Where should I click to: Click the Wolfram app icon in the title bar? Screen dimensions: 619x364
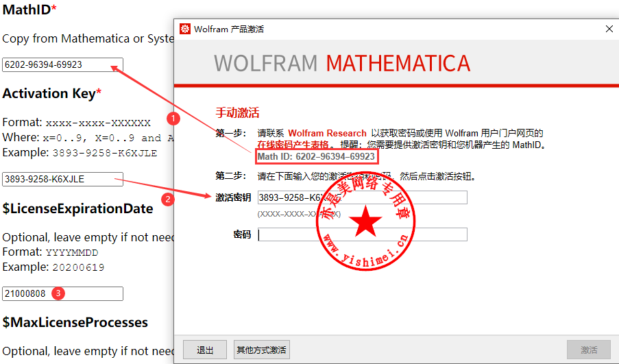(x=185, y=29)
